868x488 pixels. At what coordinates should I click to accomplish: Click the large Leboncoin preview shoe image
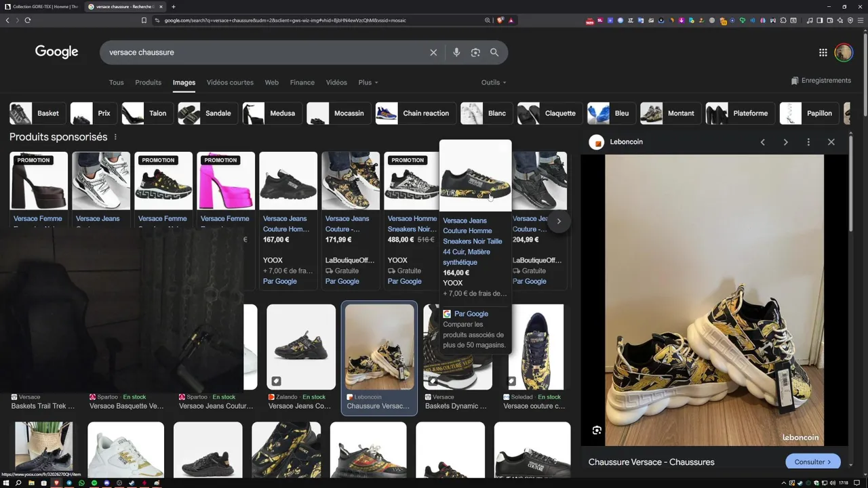click(x=714, y=300)
